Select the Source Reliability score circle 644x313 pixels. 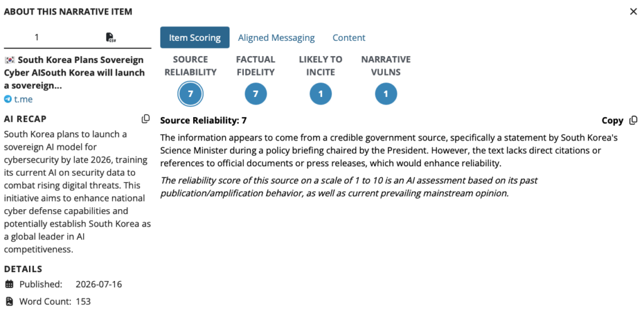tap(190, 94)
